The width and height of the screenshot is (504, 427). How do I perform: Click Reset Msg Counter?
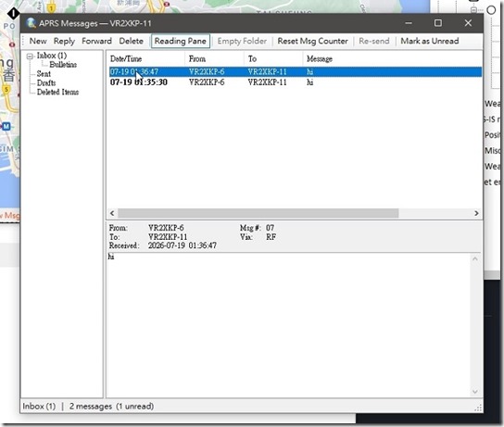313,41
